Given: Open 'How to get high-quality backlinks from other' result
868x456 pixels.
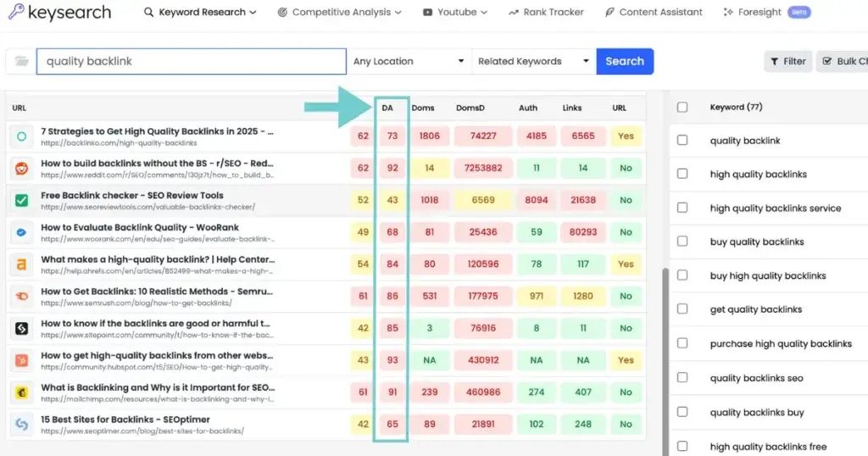Looking at the screenshot, I should tap(157, 355).
